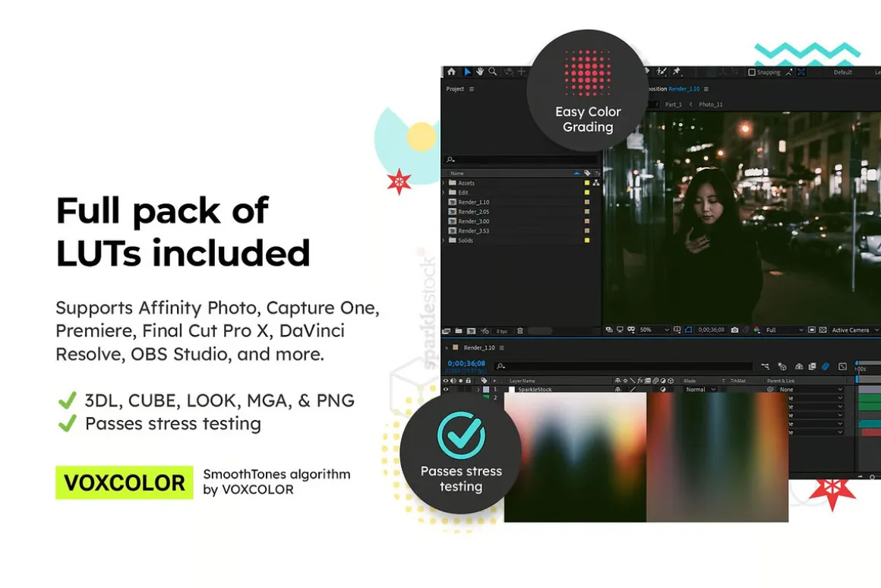The width and height of the screenshot is (881, 588).
Task: Click the label tag column icon in Project panel
Action: click(x=587, y=173)
